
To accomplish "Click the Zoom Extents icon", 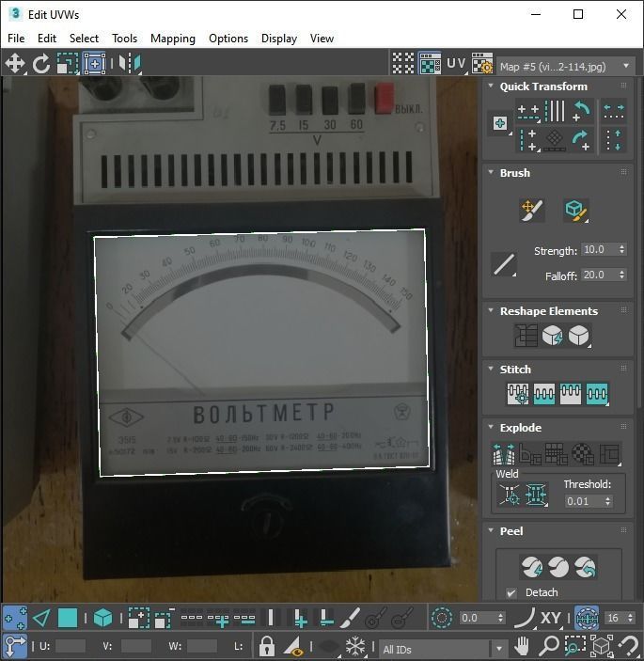I will coord(602,645).
